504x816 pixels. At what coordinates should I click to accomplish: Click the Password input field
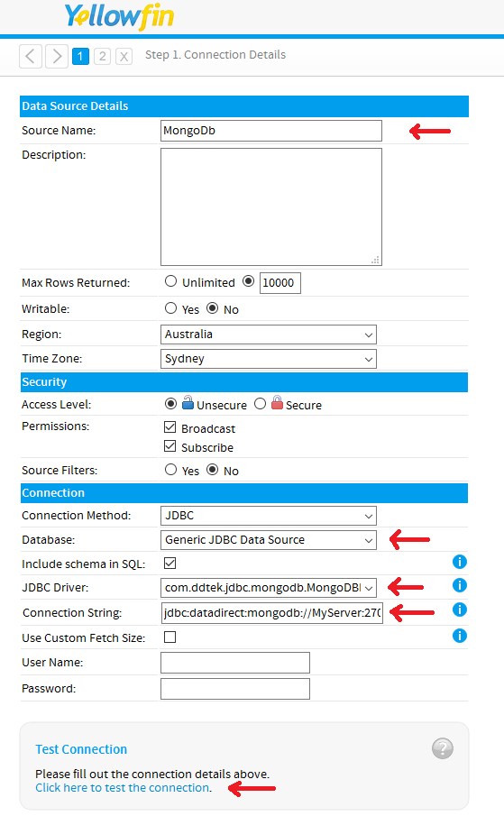(235, 689)
